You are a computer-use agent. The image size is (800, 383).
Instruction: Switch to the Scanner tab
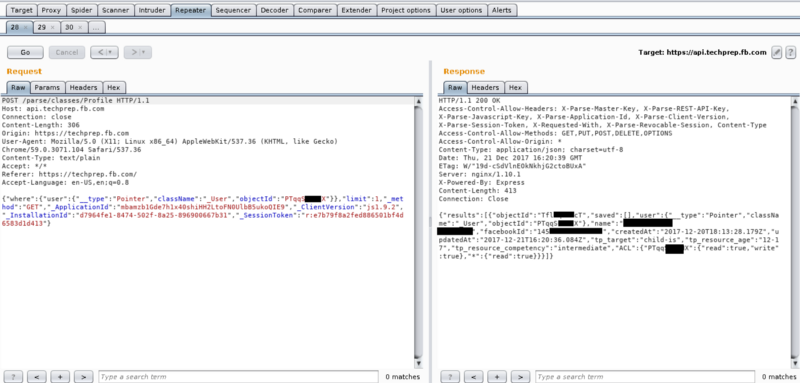pyautogui.click(x=116, y=10)
